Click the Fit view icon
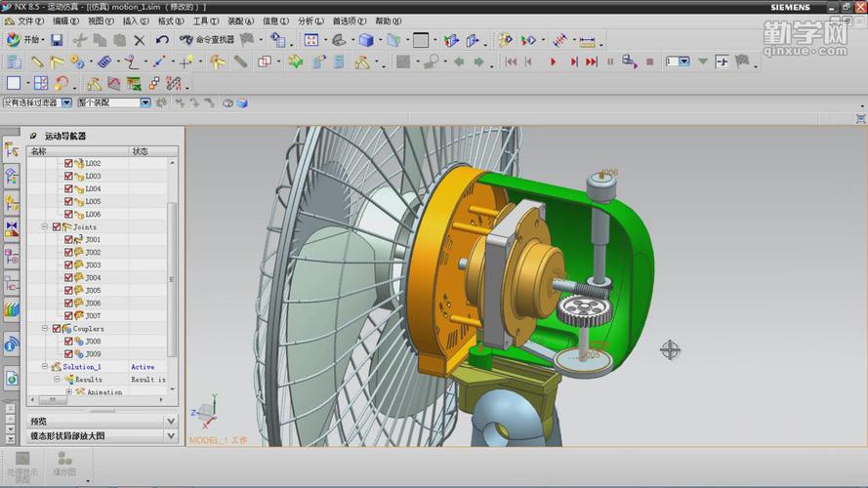Image resolution: width=868 pixels, height=488 pixels. (310, 40)
